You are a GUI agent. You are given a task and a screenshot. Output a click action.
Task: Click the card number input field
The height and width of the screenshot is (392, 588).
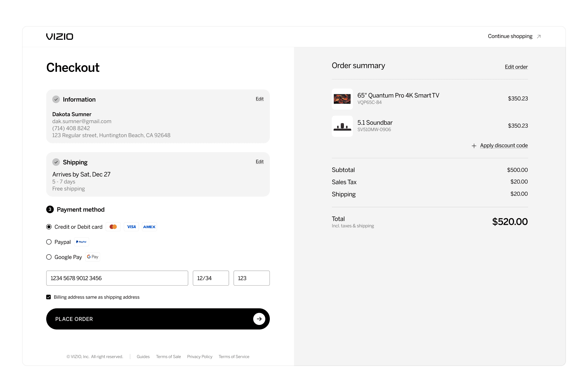coord(117,278)
